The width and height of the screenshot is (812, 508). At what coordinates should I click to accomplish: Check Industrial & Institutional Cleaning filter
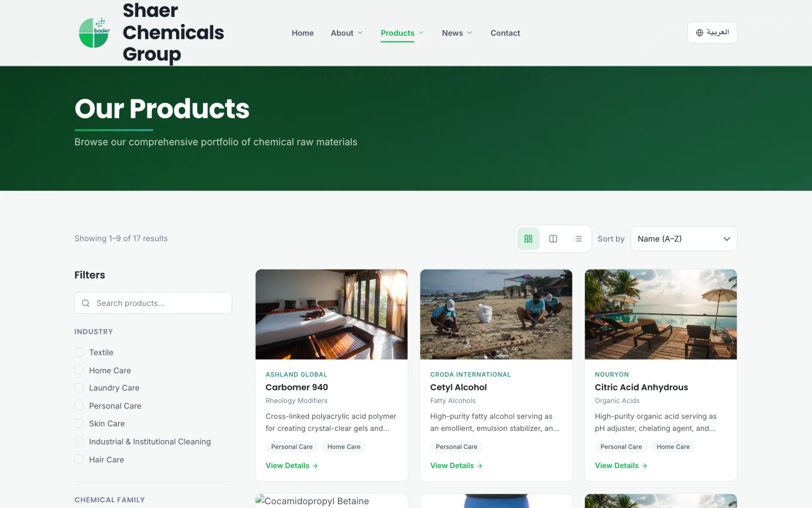click(x=79, y=442)
